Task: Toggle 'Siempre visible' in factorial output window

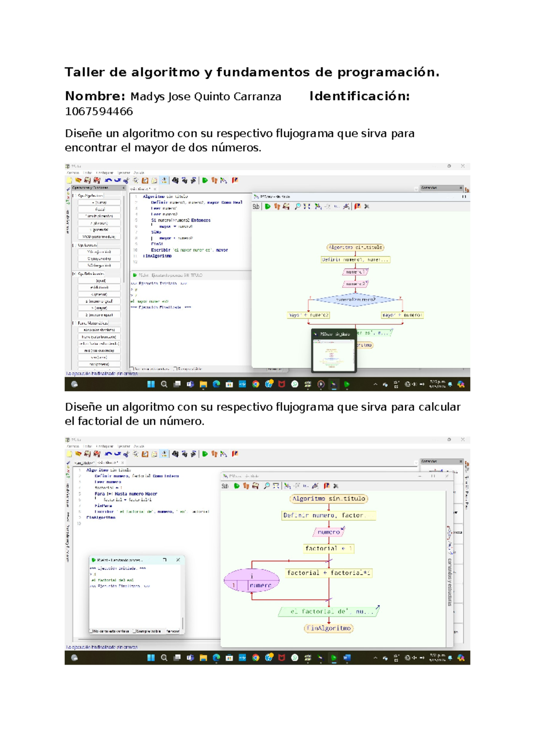Action: tap(148, 631)
